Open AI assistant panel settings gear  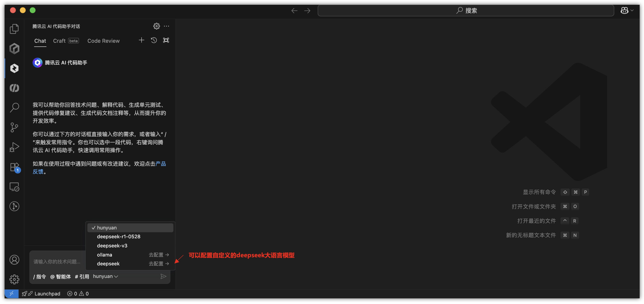(157, 26)
